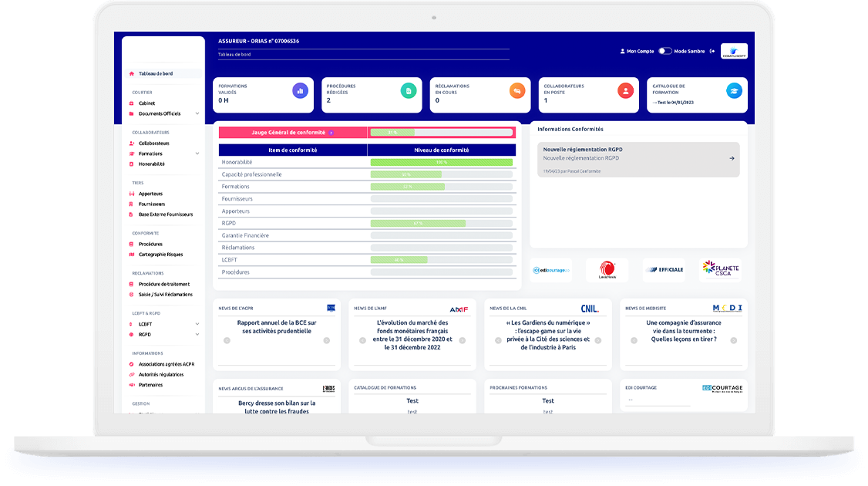Viewport: 868px width, 486px height.
Task: Expand the Formations sidebar submenu
Action: coord(197,154)
